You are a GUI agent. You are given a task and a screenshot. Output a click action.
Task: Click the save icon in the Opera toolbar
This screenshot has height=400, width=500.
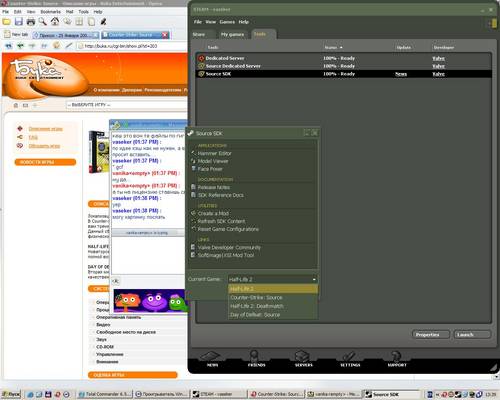point(19,22)
